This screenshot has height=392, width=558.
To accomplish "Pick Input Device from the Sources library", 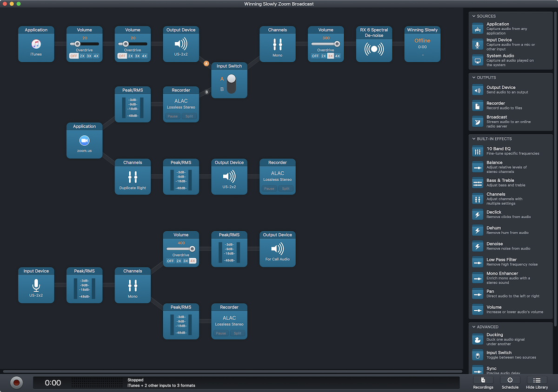I will pyautogui.click(x=510, y=45).
